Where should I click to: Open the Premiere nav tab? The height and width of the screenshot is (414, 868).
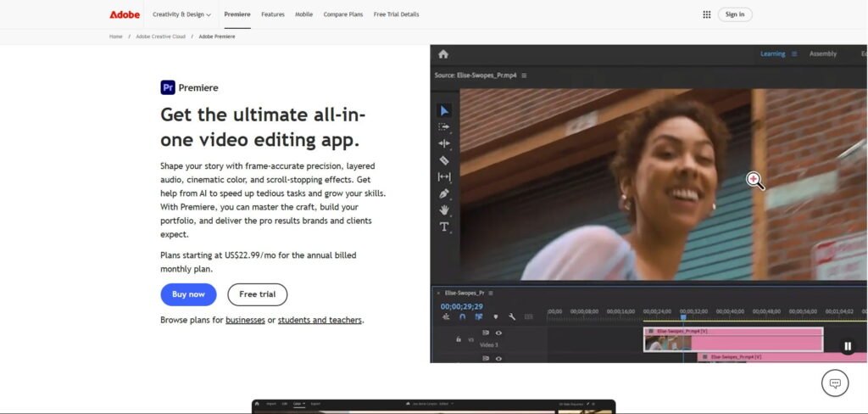pos(237,14)
